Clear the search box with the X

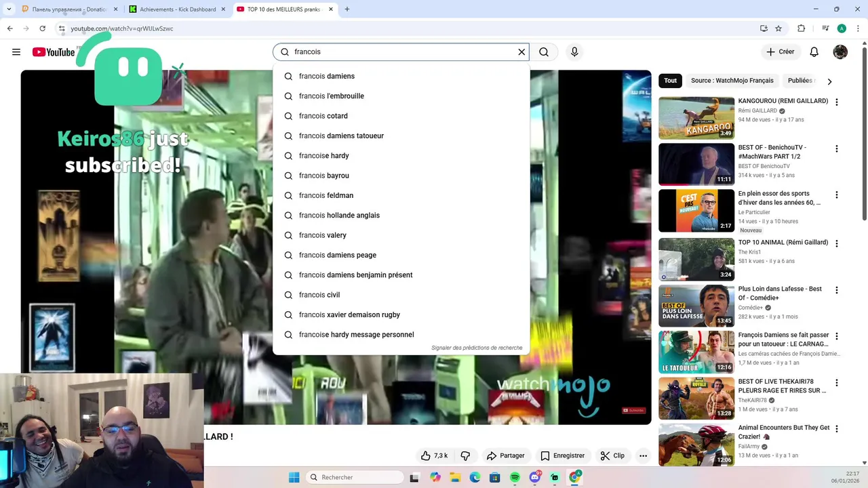pyautogui.click(x=521, y=52)
